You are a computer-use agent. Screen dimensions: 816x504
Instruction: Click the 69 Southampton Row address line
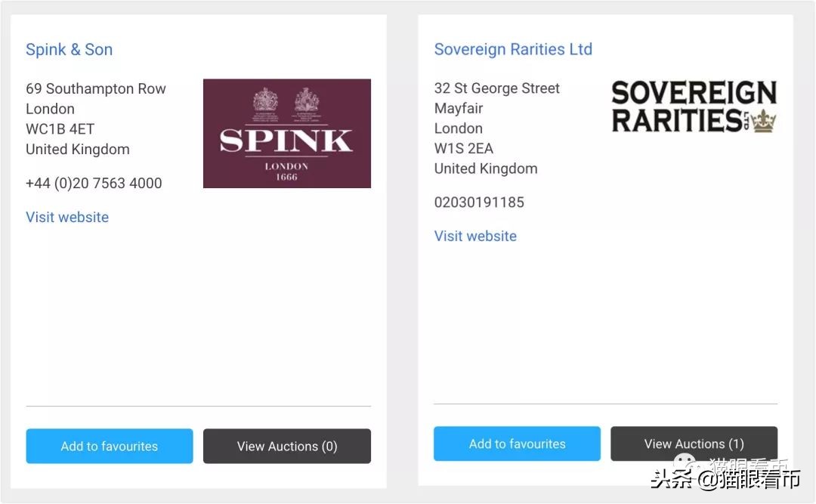(96, 88)
